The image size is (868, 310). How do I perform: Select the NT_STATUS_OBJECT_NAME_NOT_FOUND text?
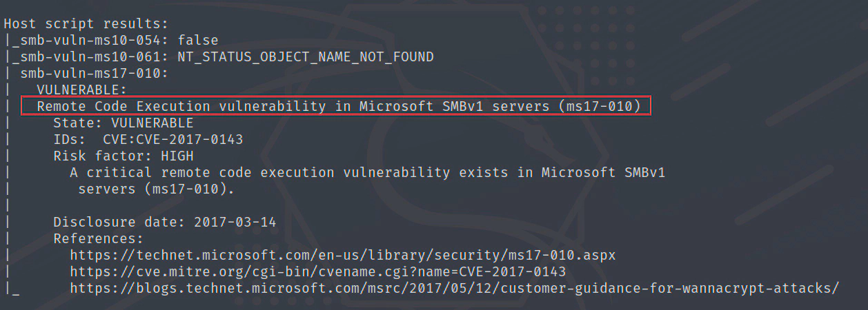point(306,57)
